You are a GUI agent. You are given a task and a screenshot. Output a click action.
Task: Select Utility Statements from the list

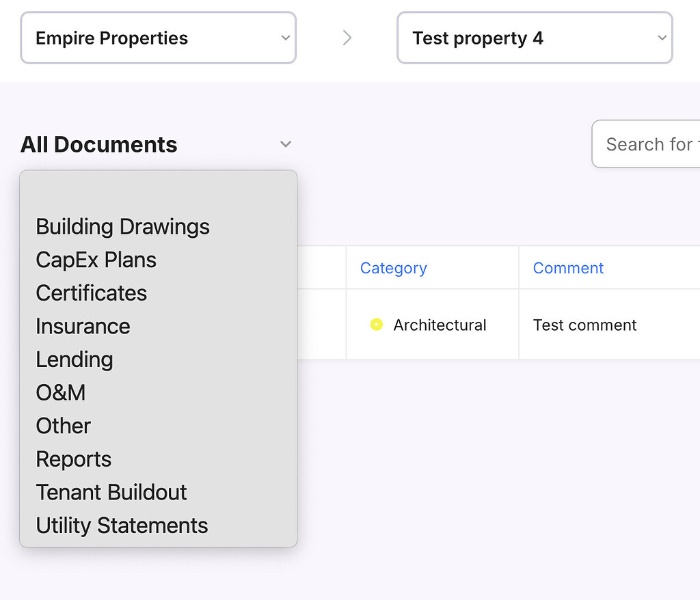pos(122,525)
